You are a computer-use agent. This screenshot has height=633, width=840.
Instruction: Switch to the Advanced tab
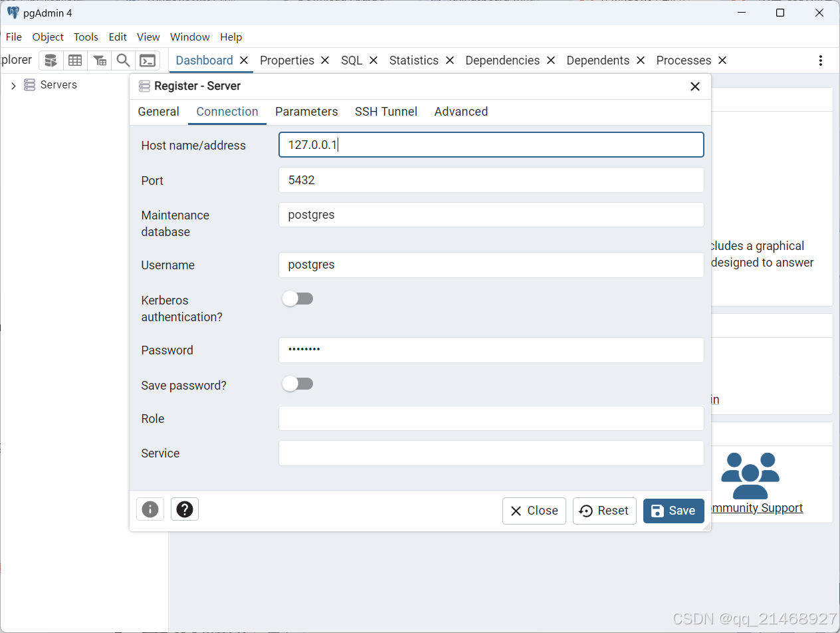461,112
